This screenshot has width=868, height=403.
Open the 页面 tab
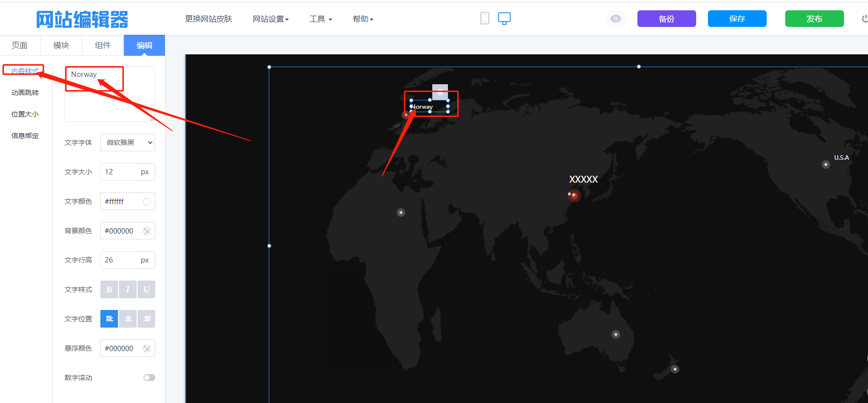(20, 45)
